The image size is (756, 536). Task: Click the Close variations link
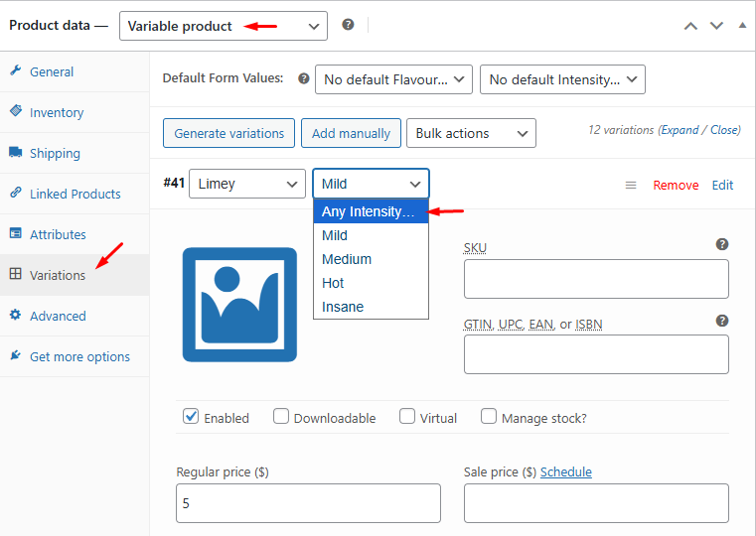tap(724, 130)
